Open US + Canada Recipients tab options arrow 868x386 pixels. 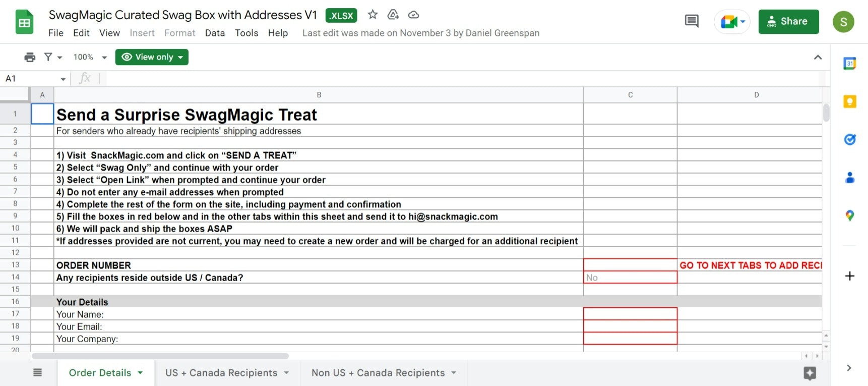pyautogui.click(x=286, y=373)
